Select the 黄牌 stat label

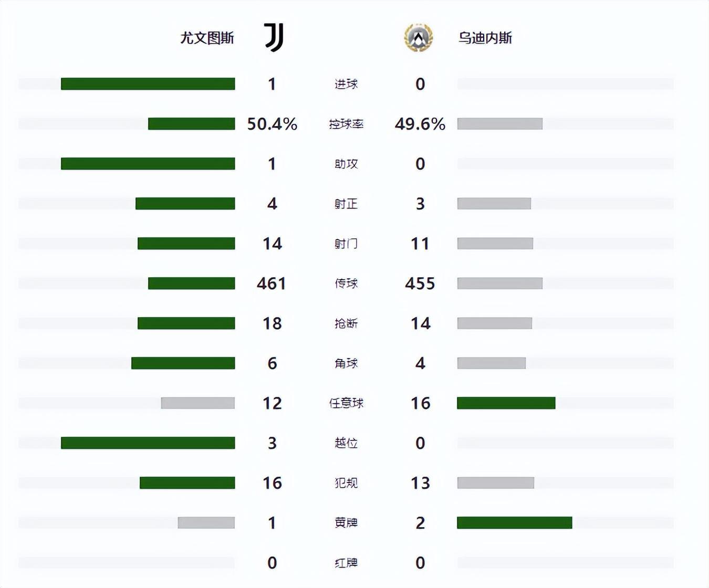(346, 523)
